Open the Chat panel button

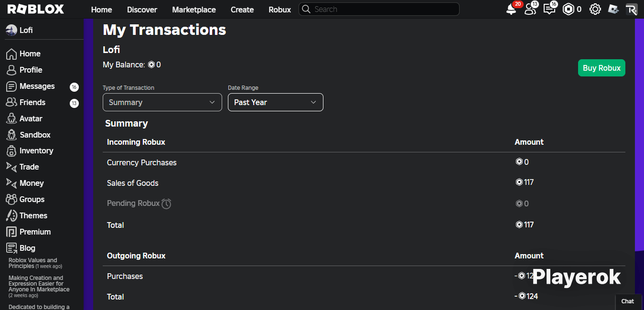627,301
